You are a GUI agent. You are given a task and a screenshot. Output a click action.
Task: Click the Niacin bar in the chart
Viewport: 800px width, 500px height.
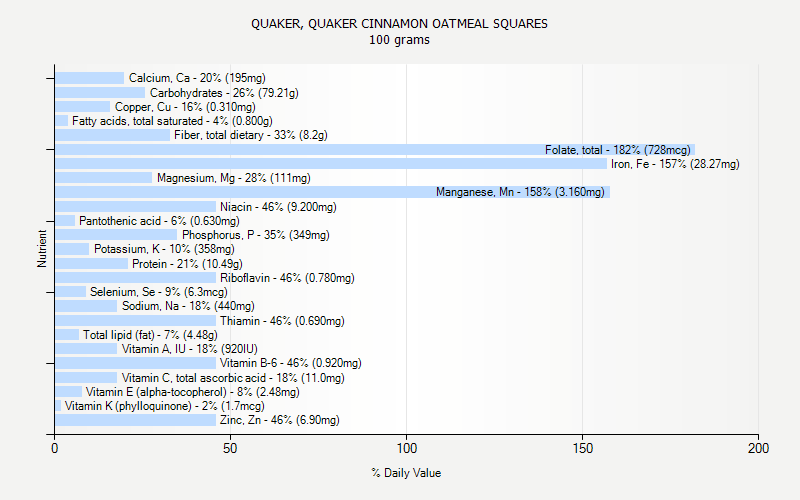[136, 207]
